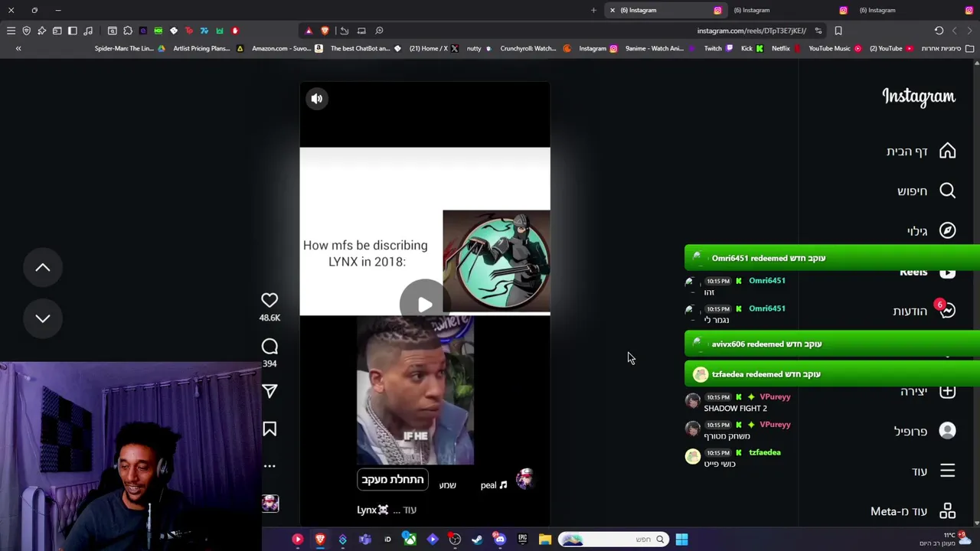
Task: Reload the page with the refresh icon
Action: [x=939, y=31]
